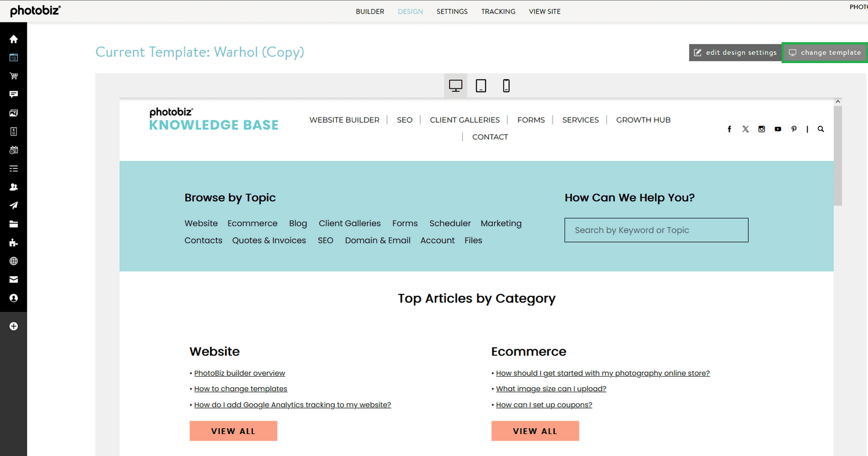This screenshot has width=868, height=456.
Task: Open the blog speech bubble icon
Action: pos(13,94)
